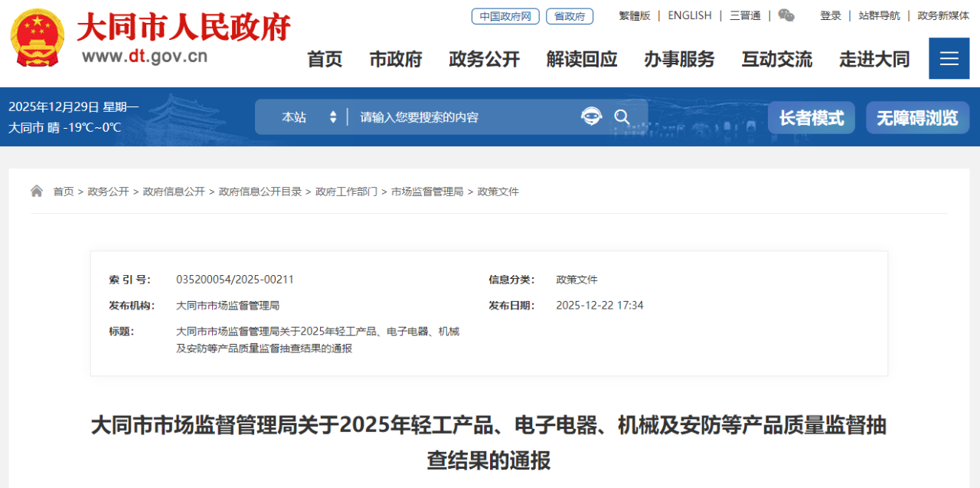Enable 长者模式 elder mode
This screenshot has width=980, height=488.
click(811, 118)
